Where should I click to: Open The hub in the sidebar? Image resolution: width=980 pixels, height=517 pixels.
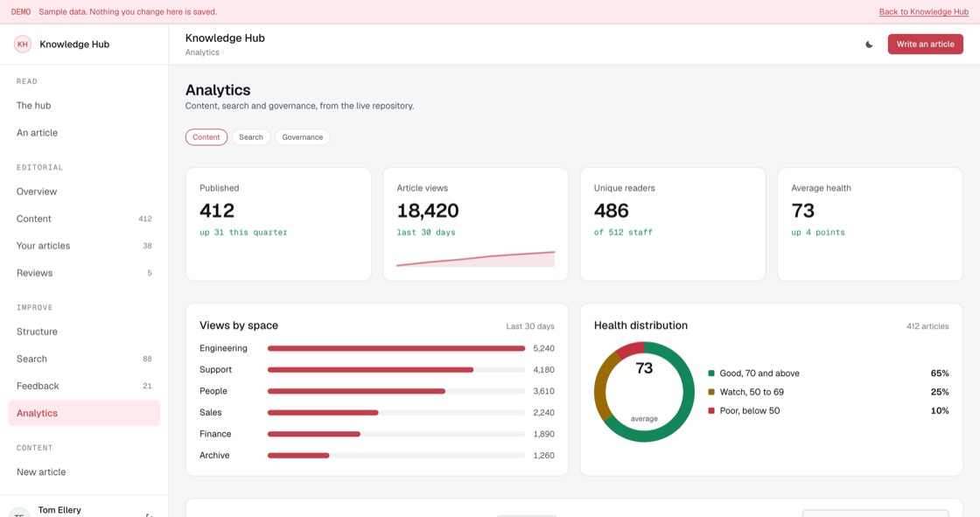pos(84,106)
